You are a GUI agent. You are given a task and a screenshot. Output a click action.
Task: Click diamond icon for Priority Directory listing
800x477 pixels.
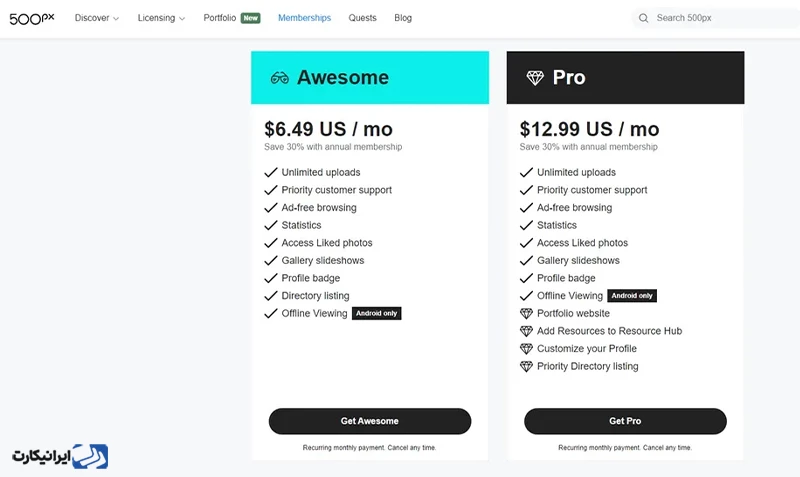click(x=526, y=366)
